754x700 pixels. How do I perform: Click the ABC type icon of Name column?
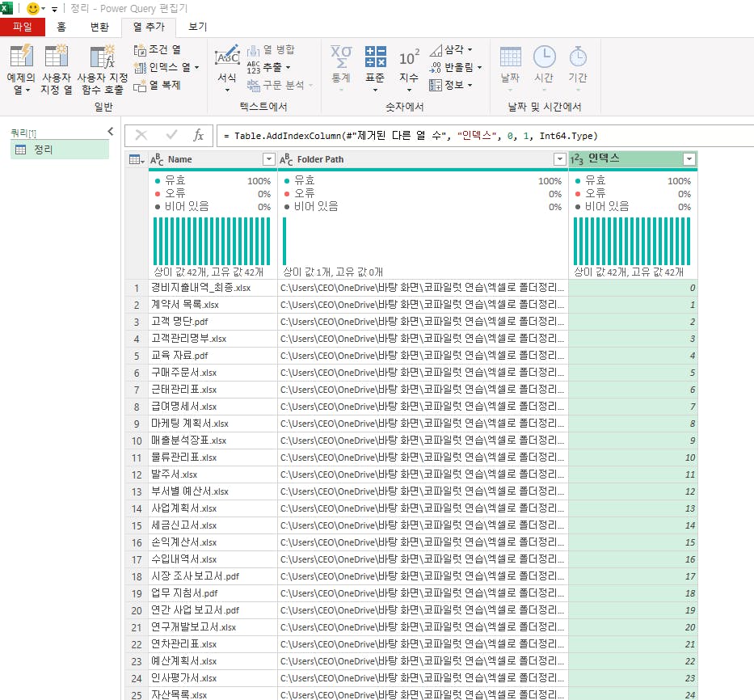coord(157,160)
